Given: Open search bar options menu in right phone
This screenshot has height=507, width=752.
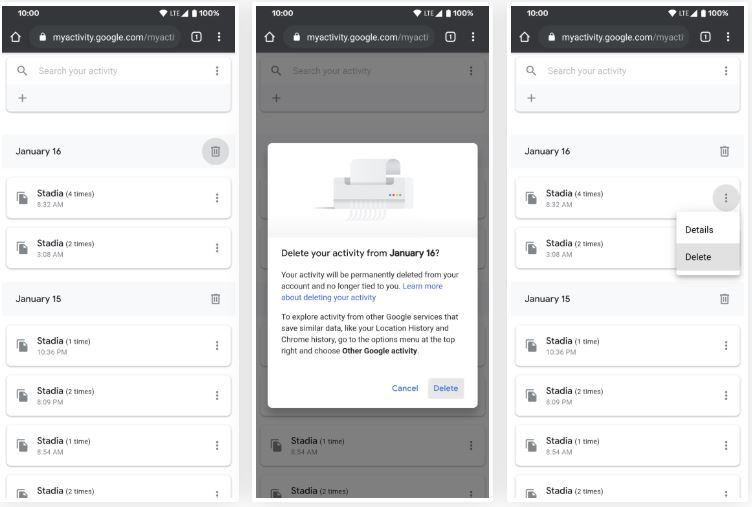Looking at the screenshot, I should [x=726, y=71].
